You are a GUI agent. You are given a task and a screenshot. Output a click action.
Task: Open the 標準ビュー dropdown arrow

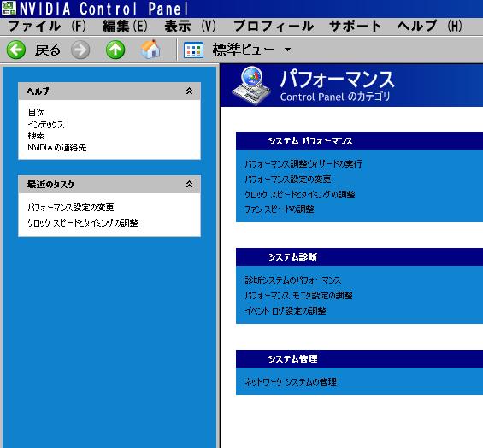288,50
